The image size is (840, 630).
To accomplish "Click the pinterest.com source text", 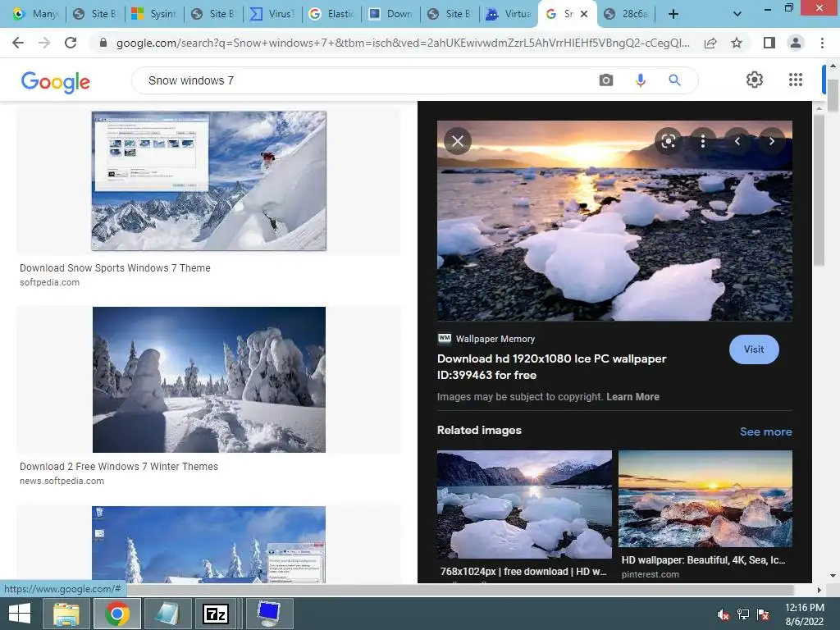I will point(650,574).
